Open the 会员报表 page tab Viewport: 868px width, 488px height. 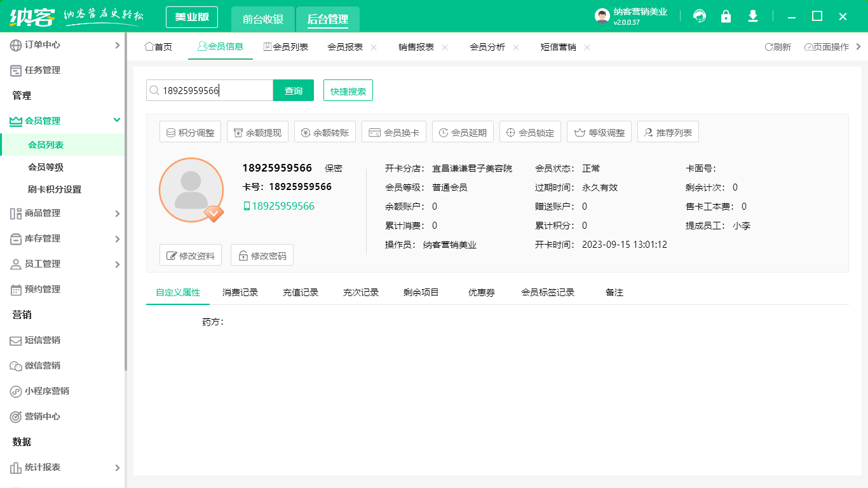click(345, 47)
